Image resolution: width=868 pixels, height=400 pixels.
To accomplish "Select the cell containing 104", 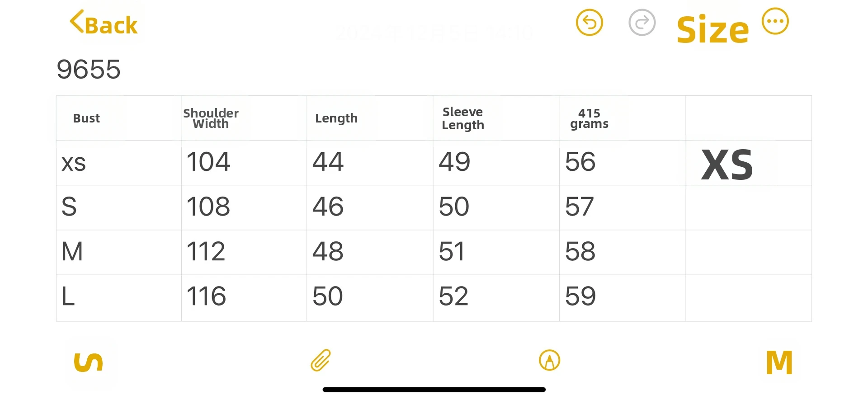I will click(x=208, y=162).
